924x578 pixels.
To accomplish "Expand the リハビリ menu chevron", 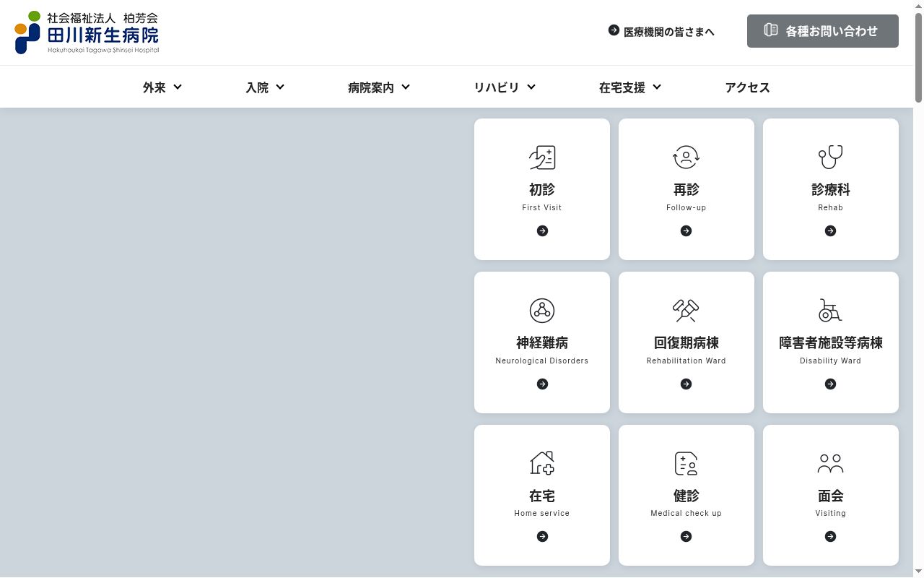I will pos(531,87).
